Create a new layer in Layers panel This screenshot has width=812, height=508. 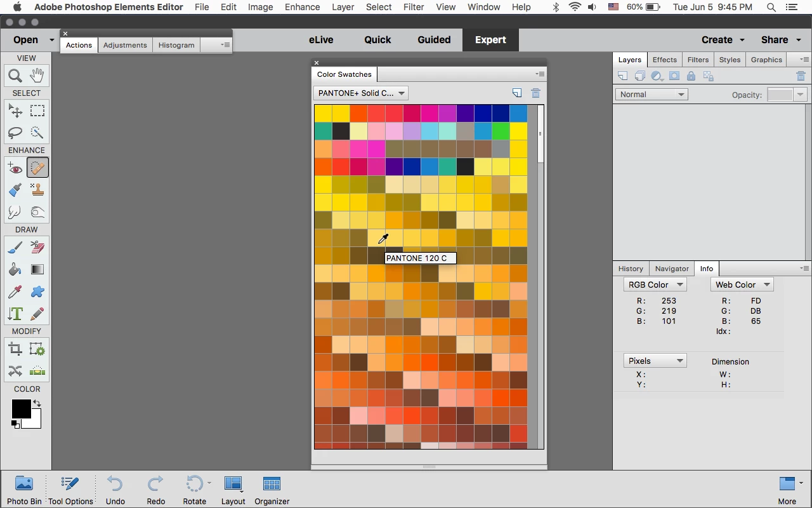click(x=623, y=76)
